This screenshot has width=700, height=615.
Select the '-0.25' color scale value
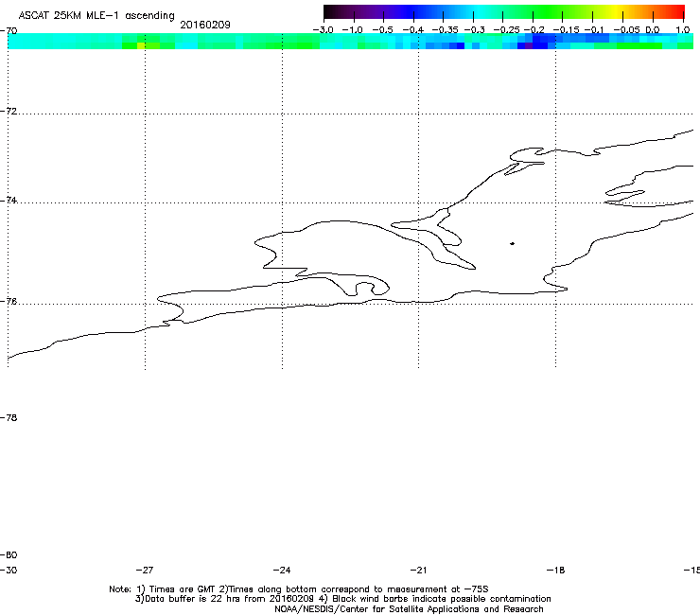pos(507,30)
